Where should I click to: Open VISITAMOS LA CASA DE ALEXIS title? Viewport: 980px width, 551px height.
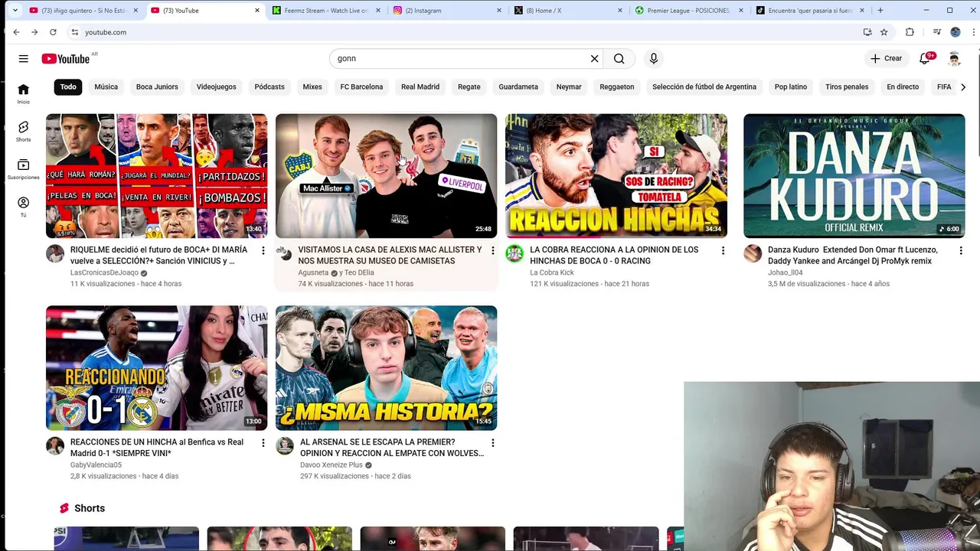coord(390,256)
